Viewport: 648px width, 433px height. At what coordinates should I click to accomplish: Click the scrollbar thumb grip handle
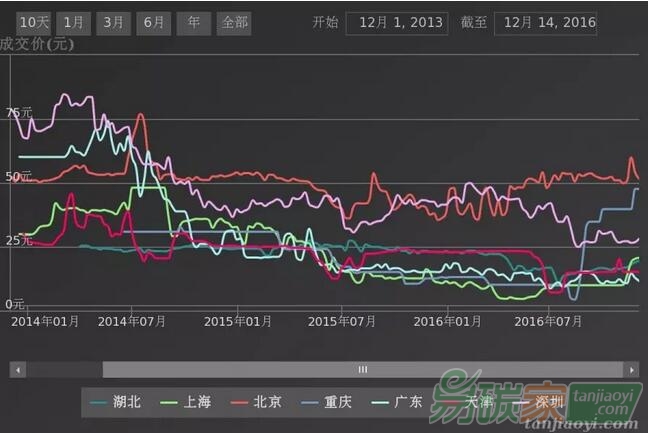point(363,370)
